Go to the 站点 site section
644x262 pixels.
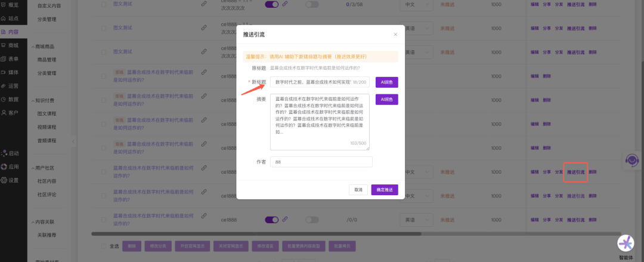coord(10,19)
